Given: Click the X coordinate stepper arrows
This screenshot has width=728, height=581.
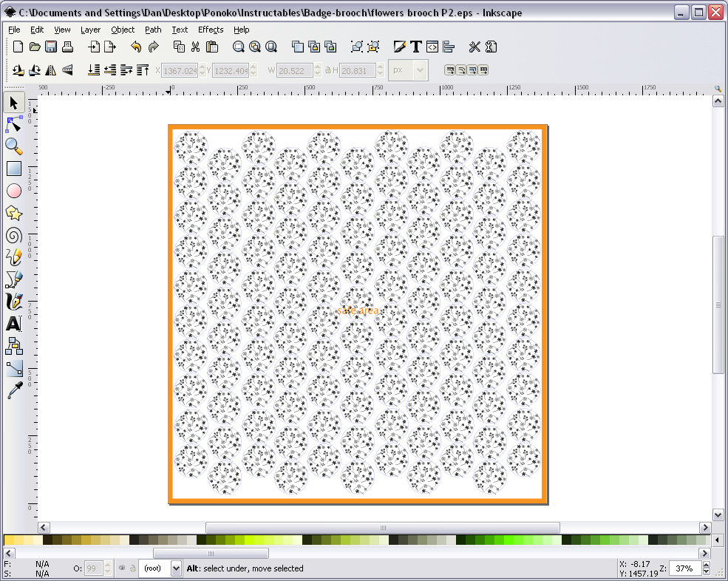Looking at the screenshot, I should (x=202, y=70).
